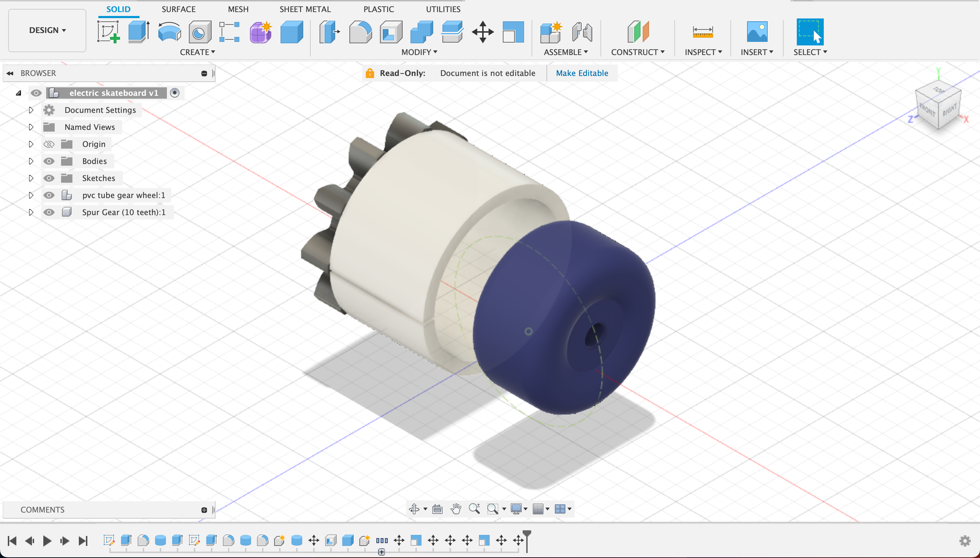Click the Create Form purple icon

261,32
